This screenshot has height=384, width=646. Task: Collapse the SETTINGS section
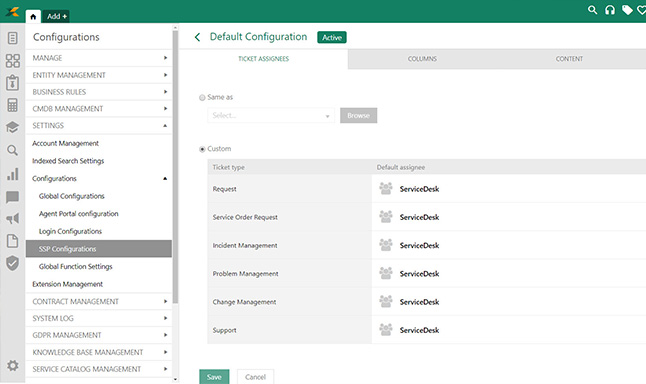coord(98,126)
